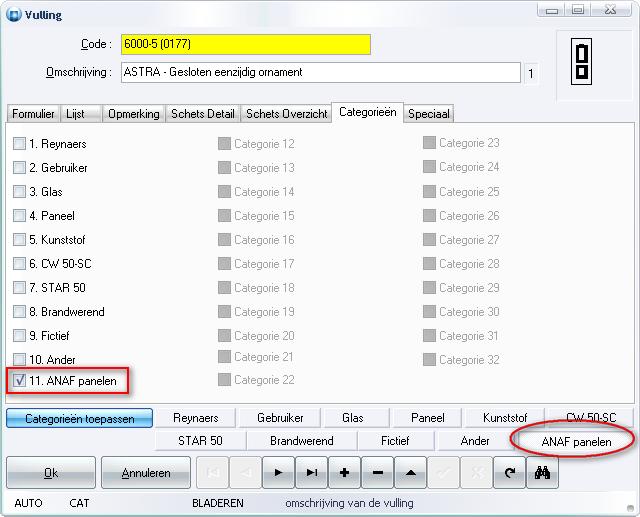Image resolution: width=640 pixels, height=517 pixels.
Task: Enable the 4. Paneel category
Action: pyautogui.click(x=19, y=215)
